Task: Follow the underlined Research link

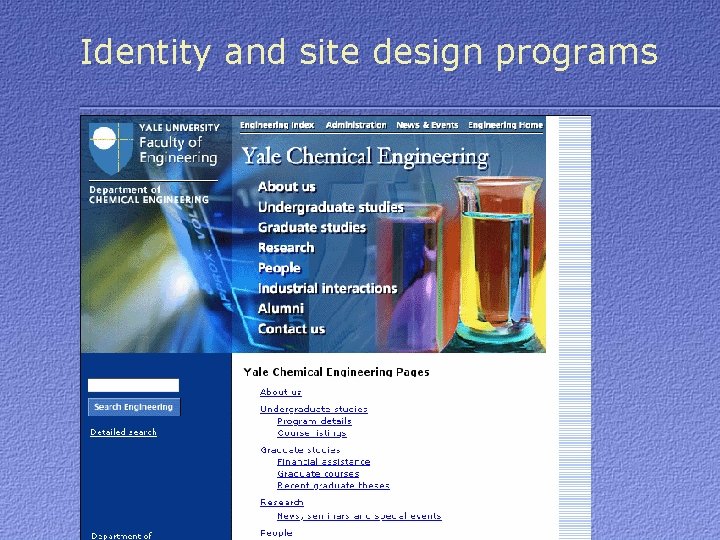Action: point(281,502)
